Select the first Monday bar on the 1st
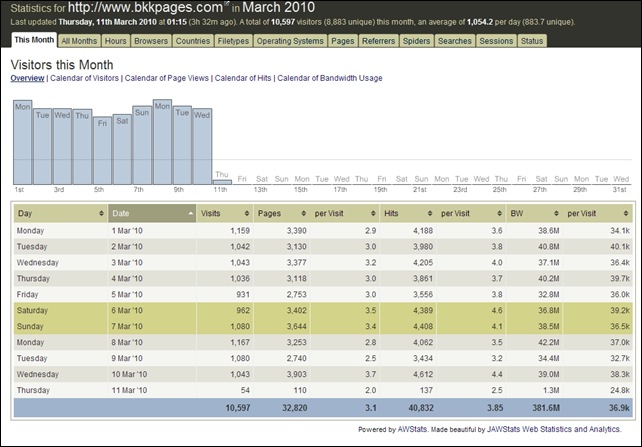The image size is (642, 447). [23, 142]
